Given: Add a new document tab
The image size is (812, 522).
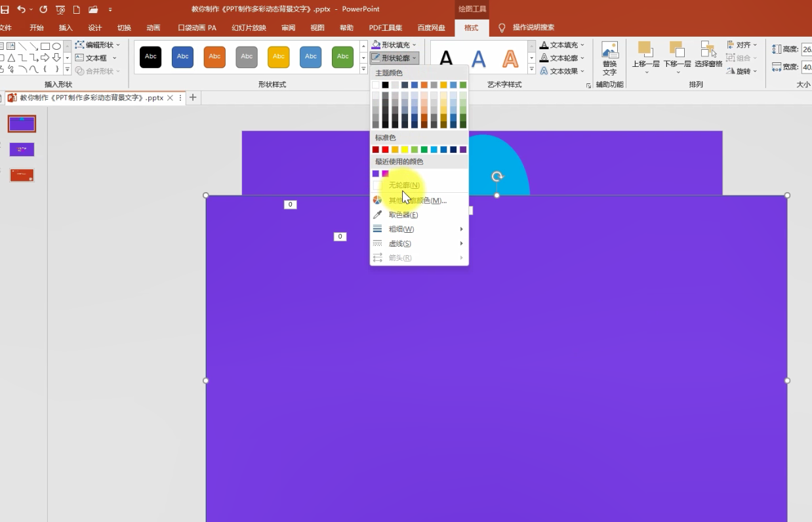Looking at the screenshot, I should (193, 98).
